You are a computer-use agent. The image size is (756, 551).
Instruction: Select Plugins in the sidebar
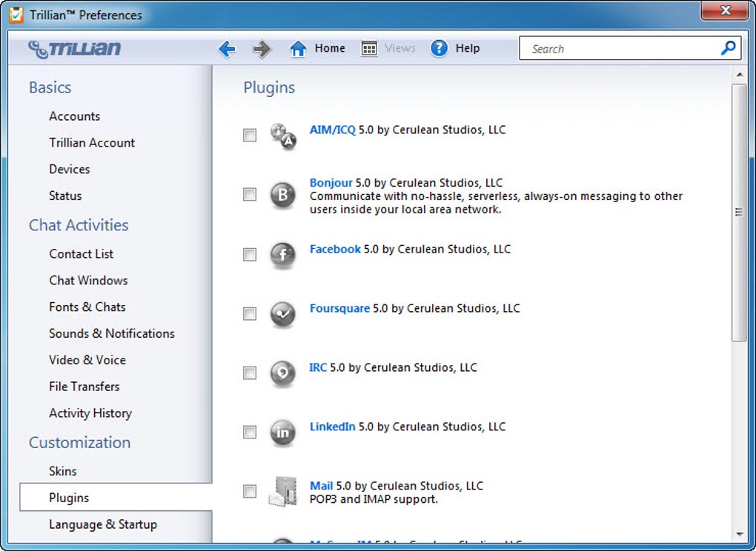click(116, 498)
